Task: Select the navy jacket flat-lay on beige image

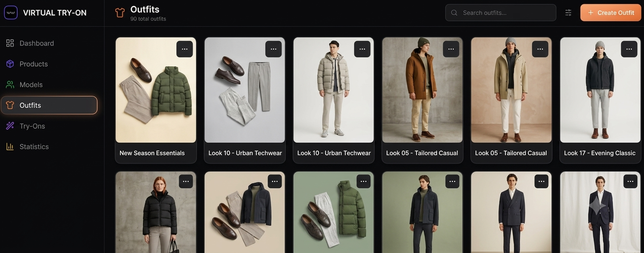Action: [x=244, y=212]
